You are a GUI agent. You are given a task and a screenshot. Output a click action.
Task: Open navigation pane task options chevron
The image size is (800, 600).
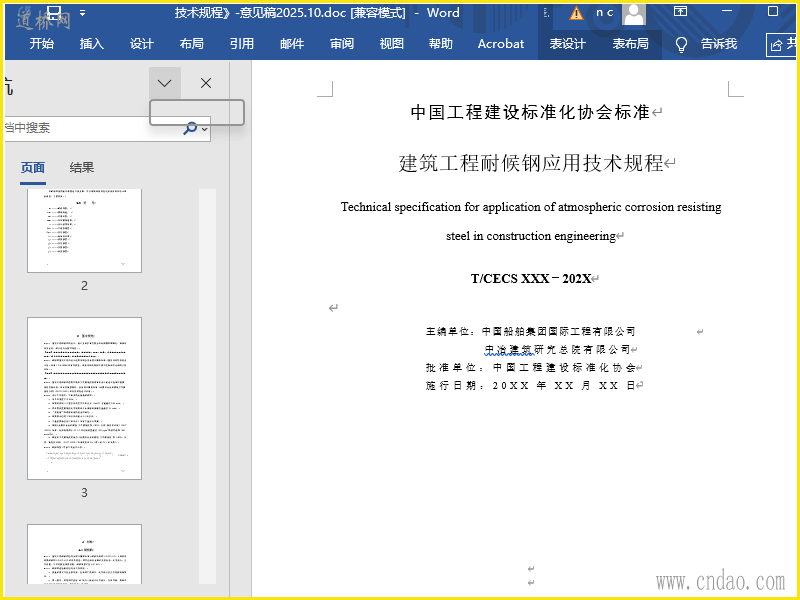pyautogui.click(x=164, y=83)
